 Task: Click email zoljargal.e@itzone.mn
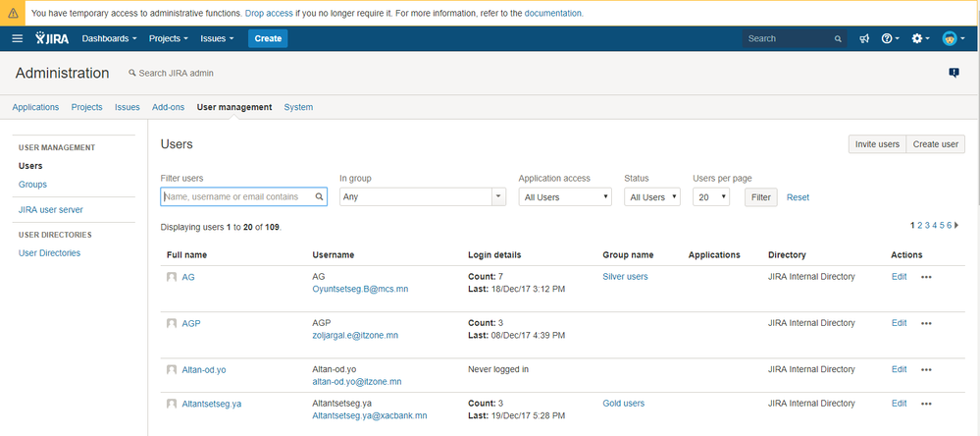point(355,335)
